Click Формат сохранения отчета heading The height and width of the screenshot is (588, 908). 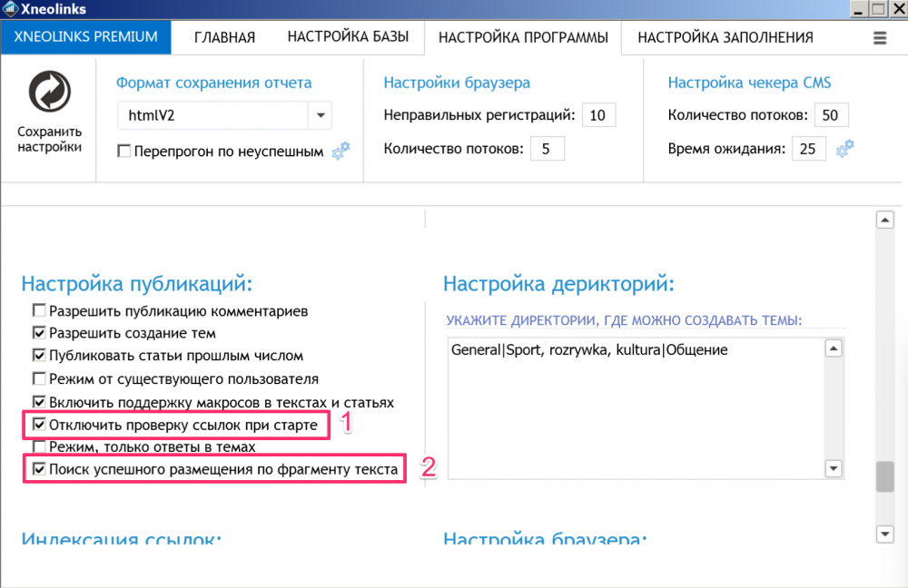tap(213, 83)
